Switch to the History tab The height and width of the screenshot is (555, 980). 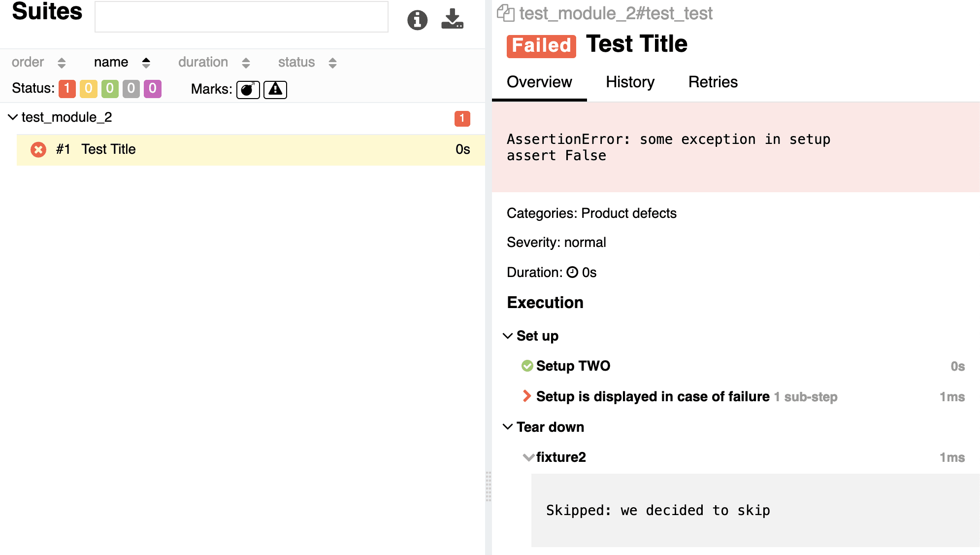[x=630, y=82]
